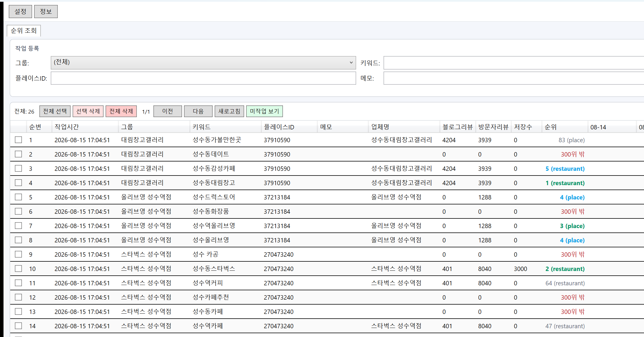Check the checkbox for row 1
The height and width of the screenshot is (337, 644).
18,140
